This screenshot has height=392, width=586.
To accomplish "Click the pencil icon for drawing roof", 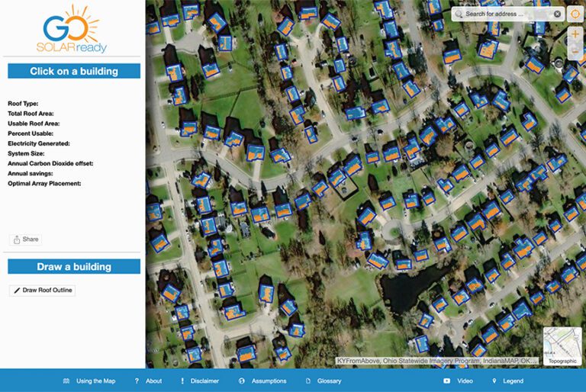I will (17, 291).
